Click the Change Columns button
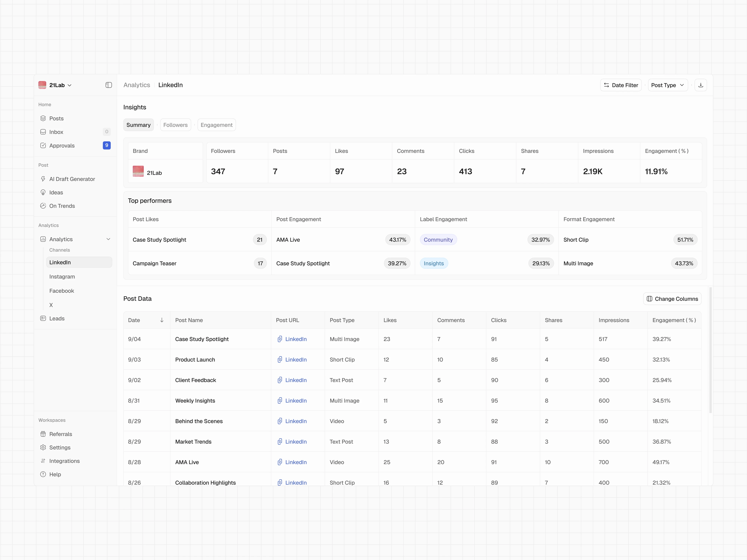 tap(672, 299)
